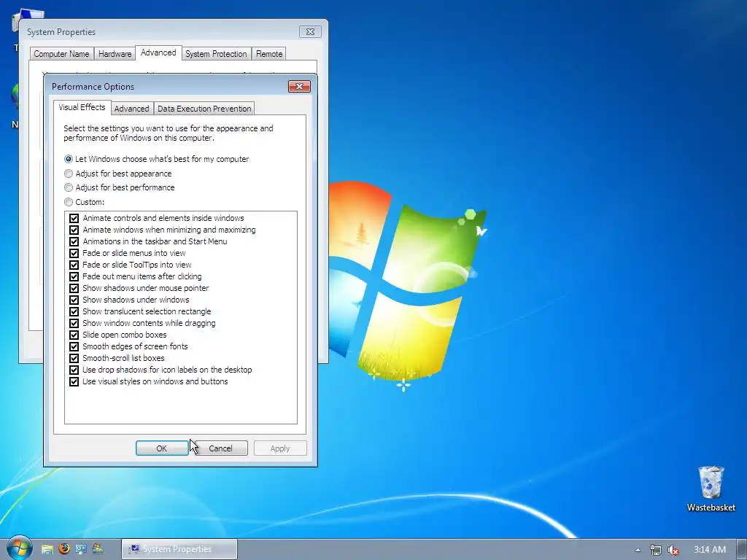747x560 pixels.
Task: Click the network tray icon
Action: (x=656, y=550)
